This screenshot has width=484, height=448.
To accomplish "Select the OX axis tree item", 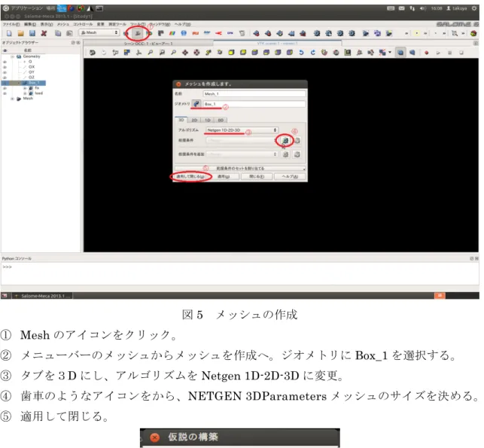I will 32,67.
